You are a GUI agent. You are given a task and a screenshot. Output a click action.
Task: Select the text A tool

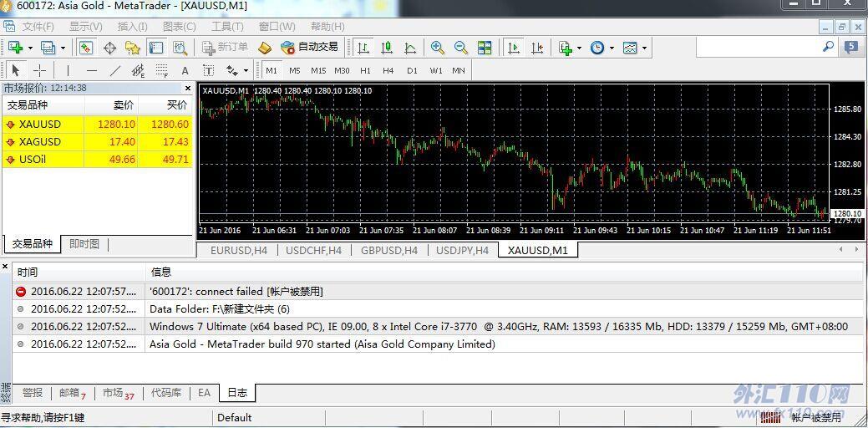pyautogui.click(x=185, y=71)
